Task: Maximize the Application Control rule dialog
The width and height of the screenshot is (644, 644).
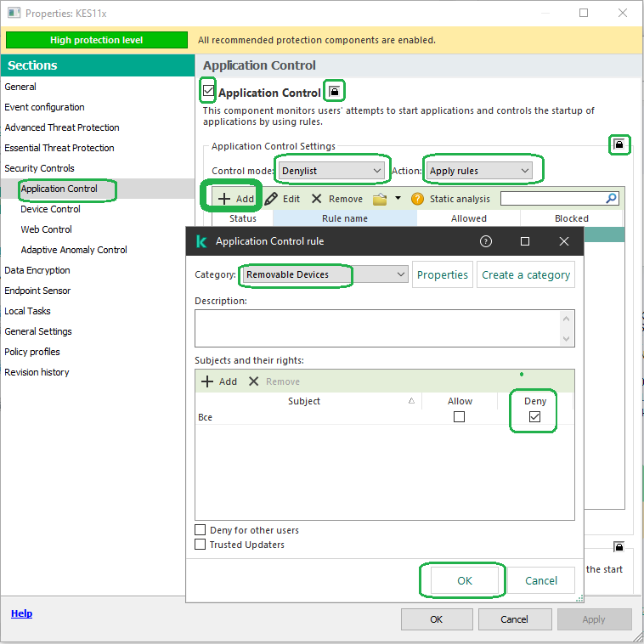Action: tap(524, 241)
